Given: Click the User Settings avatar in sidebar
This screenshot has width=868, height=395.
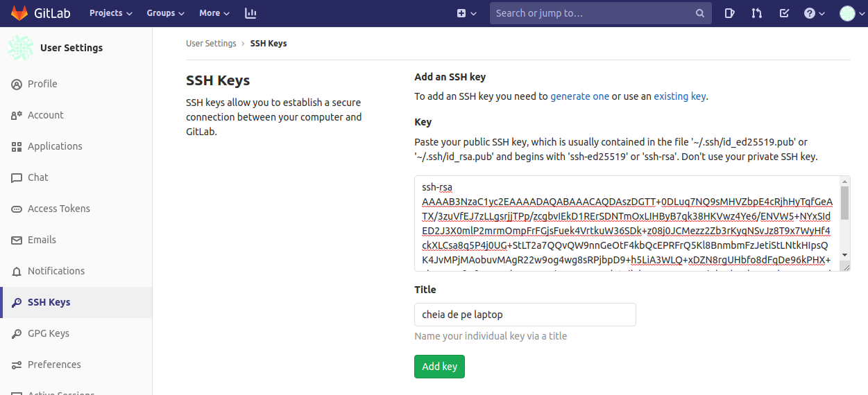Looking at the screenshot, I should point(20,48).
